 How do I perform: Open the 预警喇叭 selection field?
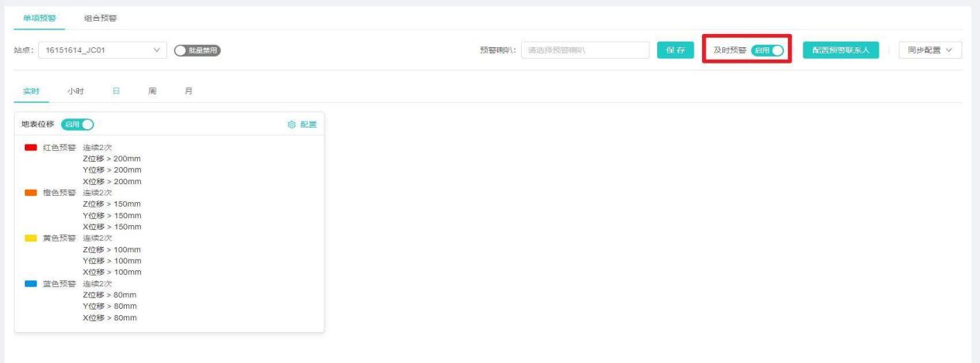coord(584,50)
